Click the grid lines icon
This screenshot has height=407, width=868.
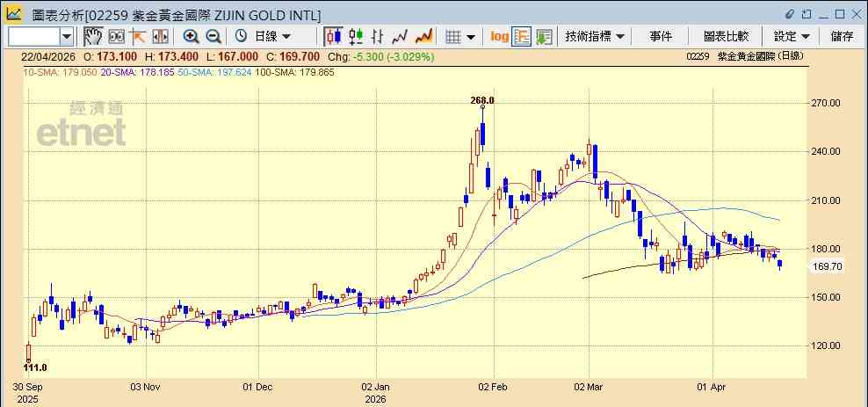[x=453, y=37]
